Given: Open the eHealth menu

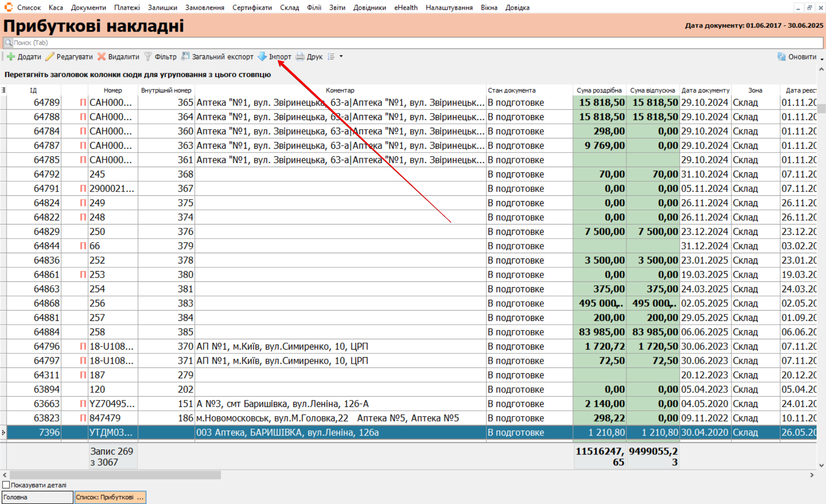Looking at the screenshot, I should click(x=406, y=8).
